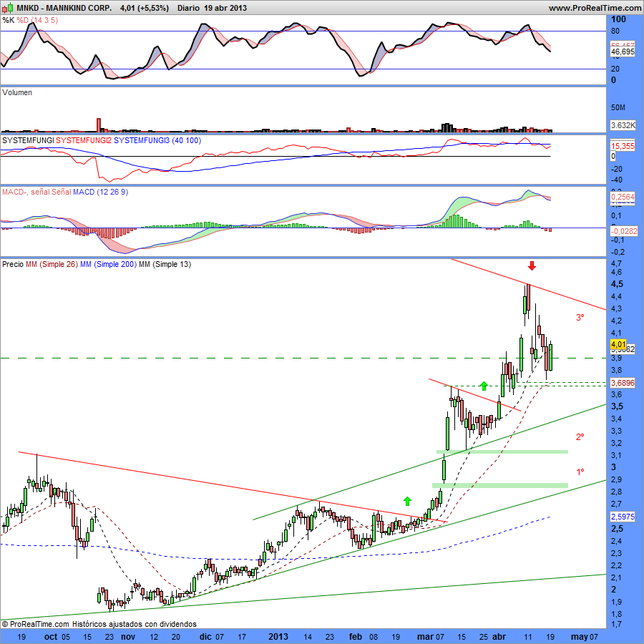Click the mar 07 marker on the date axis
The image size is (644, 644).
coord(431,636)
